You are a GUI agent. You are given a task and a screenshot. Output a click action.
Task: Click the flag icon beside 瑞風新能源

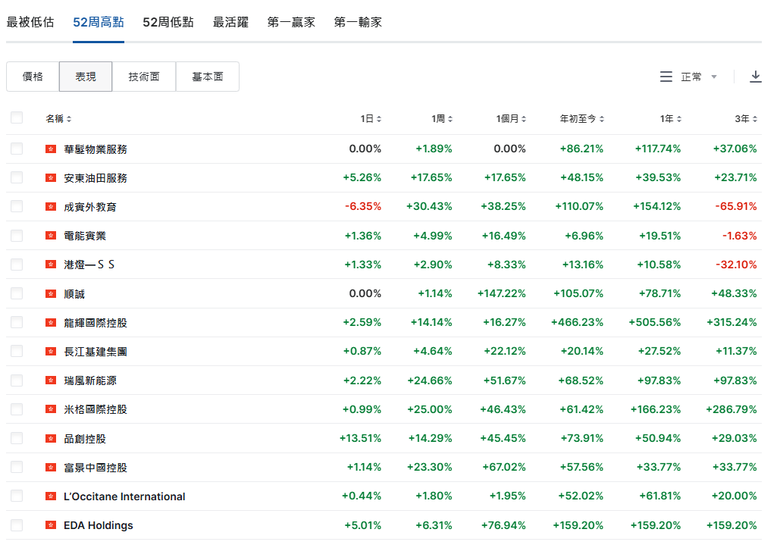pos(51,380)
